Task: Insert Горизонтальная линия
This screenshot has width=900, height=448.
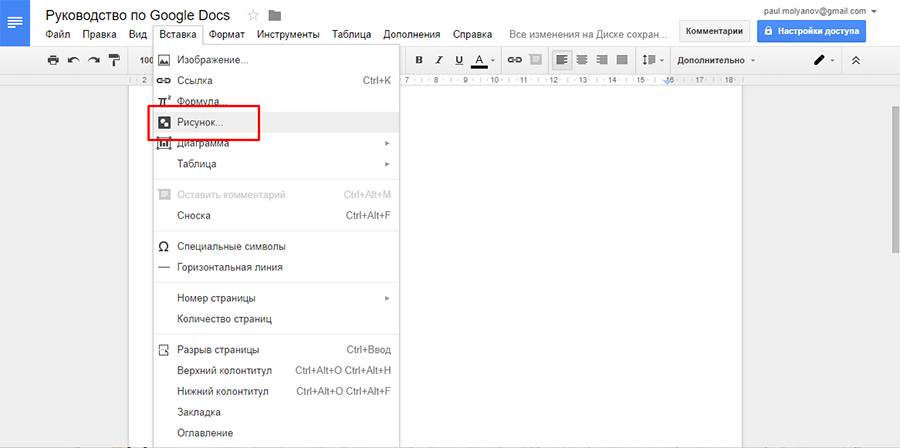Action: 276,267
